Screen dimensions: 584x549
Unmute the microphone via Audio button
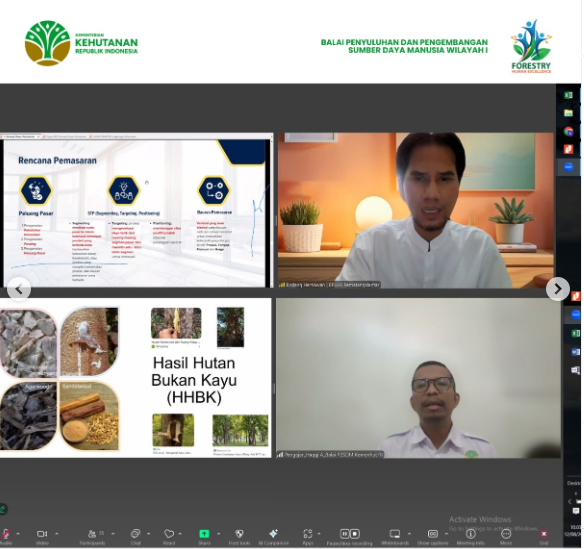(5, 537)
